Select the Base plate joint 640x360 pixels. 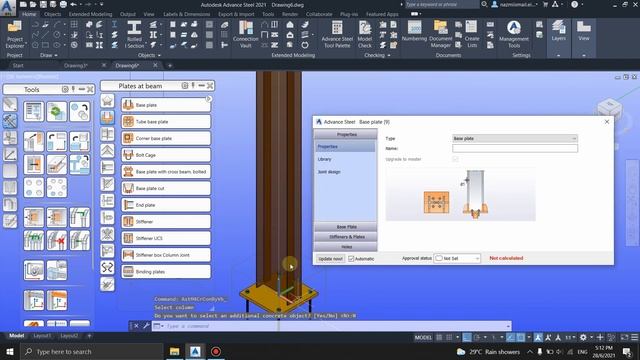(x=166, y=105)
